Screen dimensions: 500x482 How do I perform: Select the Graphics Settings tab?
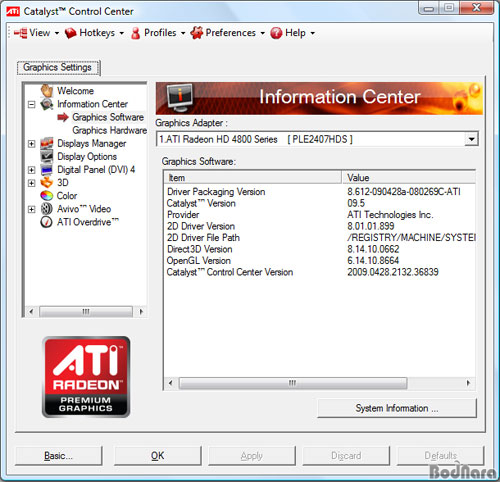tap(58, 68)
